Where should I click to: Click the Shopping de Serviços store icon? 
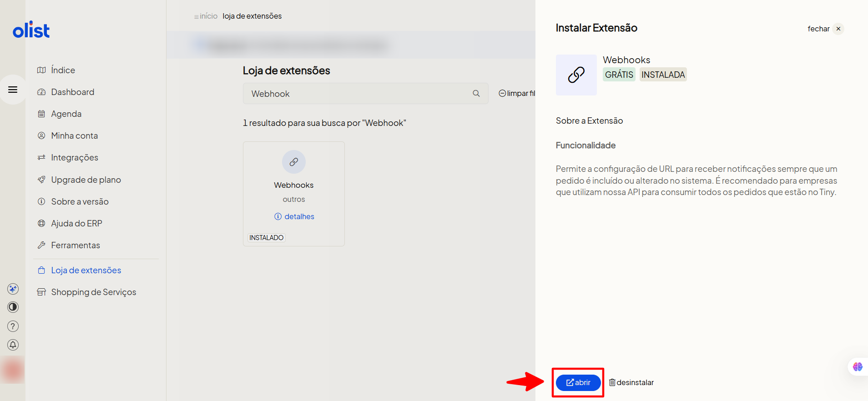[x=41, y=292]
